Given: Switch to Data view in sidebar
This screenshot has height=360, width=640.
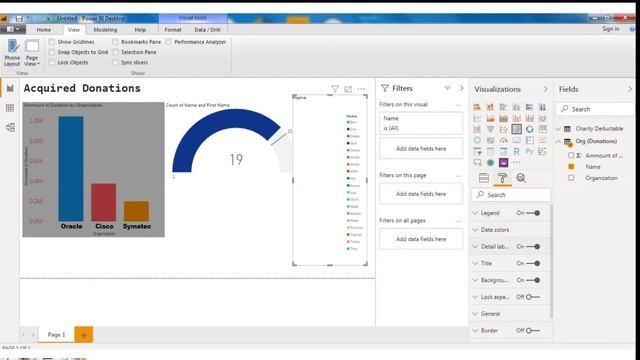Looking at the screenshot, I should pyautogui.click(x=10, y=108).
